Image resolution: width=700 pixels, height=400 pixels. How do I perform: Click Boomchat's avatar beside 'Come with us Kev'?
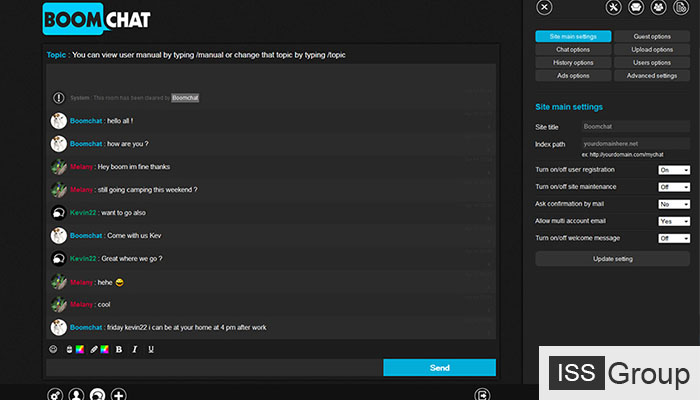pyautogui.click(x=58, y=235)
